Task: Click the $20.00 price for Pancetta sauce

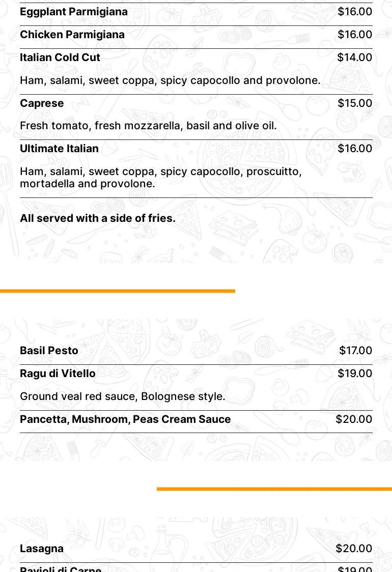Action: pyautogui.click(x=354, y=419)
